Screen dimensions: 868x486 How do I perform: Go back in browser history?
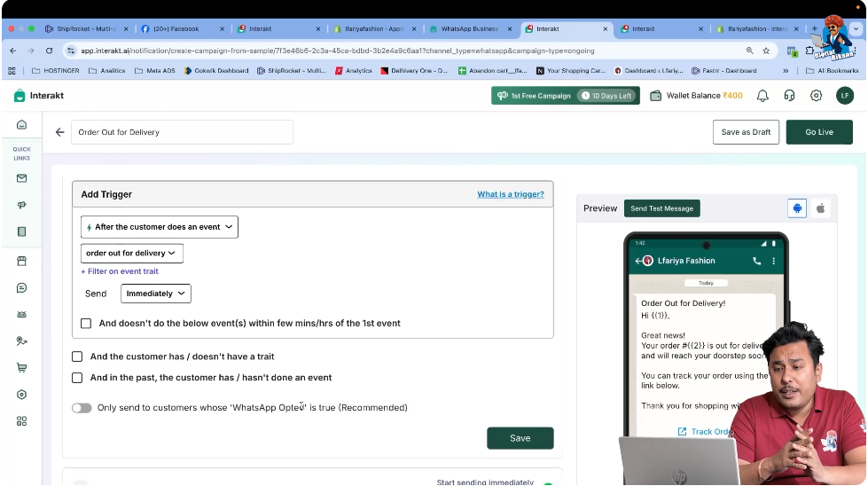coord(13,51)
